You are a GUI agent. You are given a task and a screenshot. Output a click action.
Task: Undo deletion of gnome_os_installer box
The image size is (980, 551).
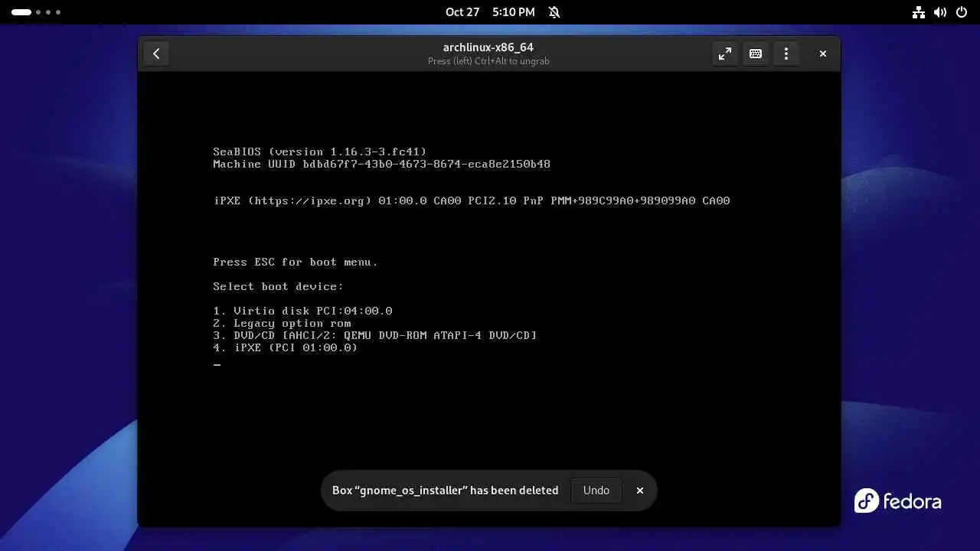pos(596,491)
